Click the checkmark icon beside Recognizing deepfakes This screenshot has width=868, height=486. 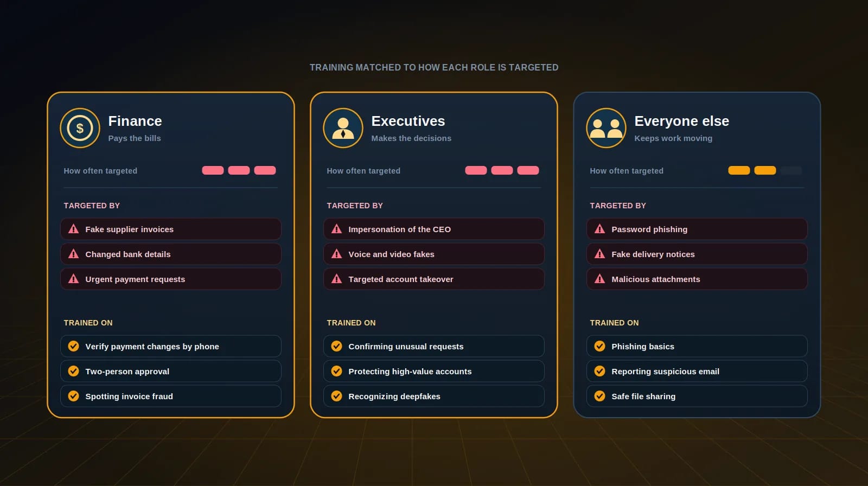tap(336, 396)
